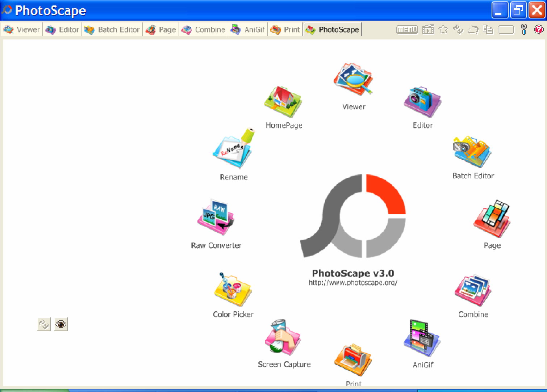Click the copy pages toolbar icon
Screen dimensions: 547x392
(x=488, y=29)
